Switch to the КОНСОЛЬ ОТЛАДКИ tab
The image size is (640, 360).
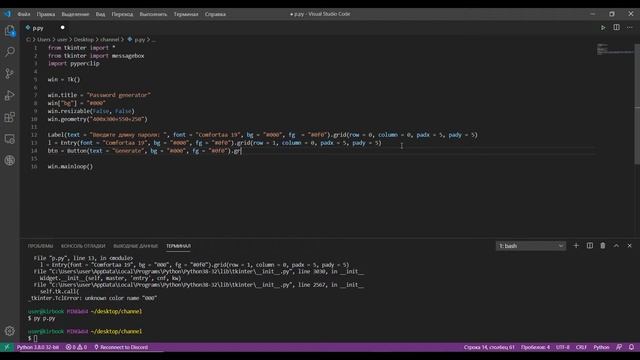(x=83, y=246)
